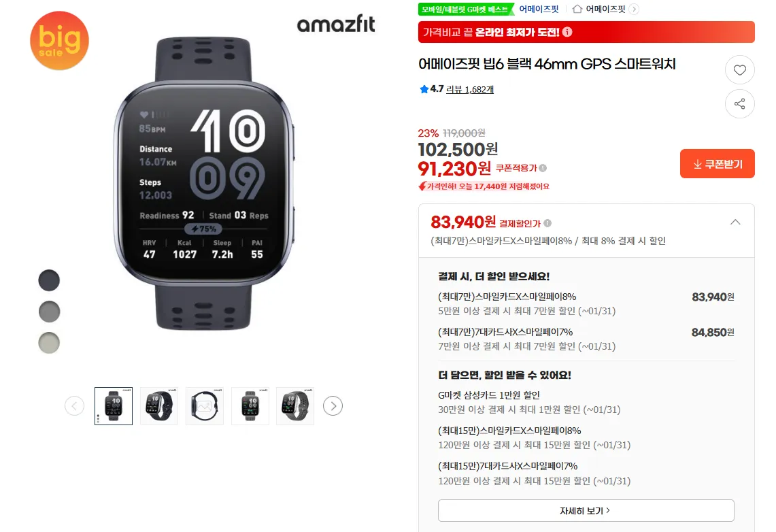The width and height of the screenshot is (776, 532).
Task: Click the heart wishlist icon
Action: coord(739,70)
